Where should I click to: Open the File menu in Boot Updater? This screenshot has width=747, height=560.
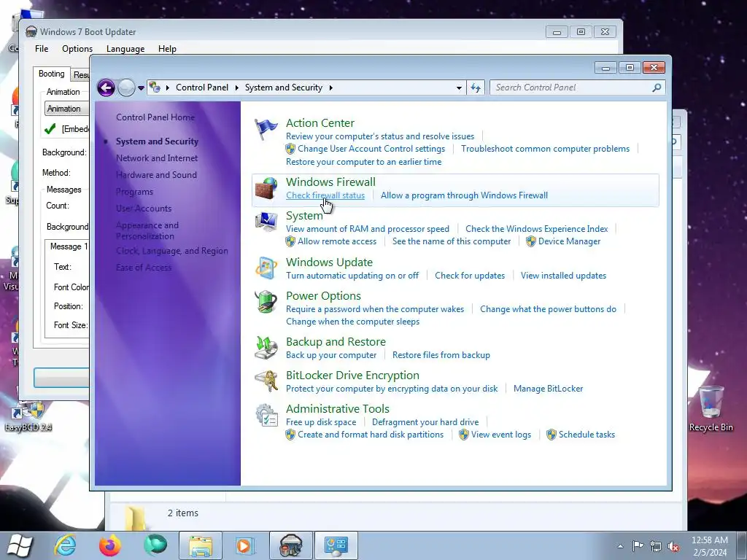click(x=42, y=49)
